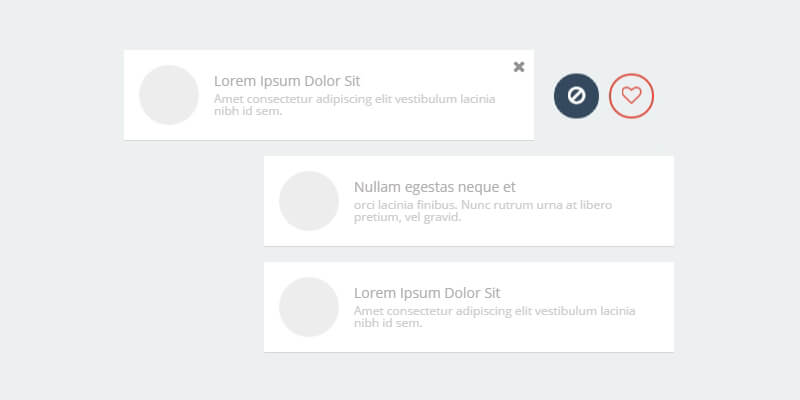Screen dimensions: 800x400
Task: Click the bottom card's 'Lorem Ipsum Dolor Sit' heading
Action: point(427,293)
